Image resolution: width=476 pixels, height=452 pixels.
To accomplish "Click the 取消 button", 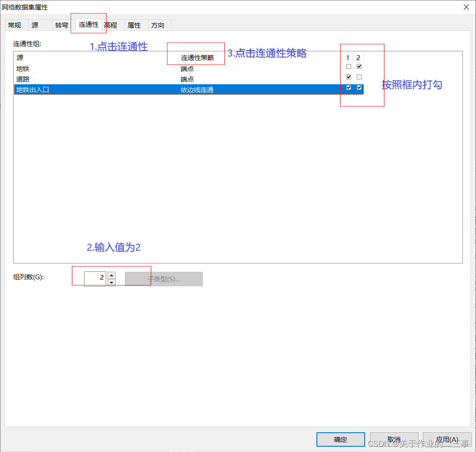I will click(394, 439).
